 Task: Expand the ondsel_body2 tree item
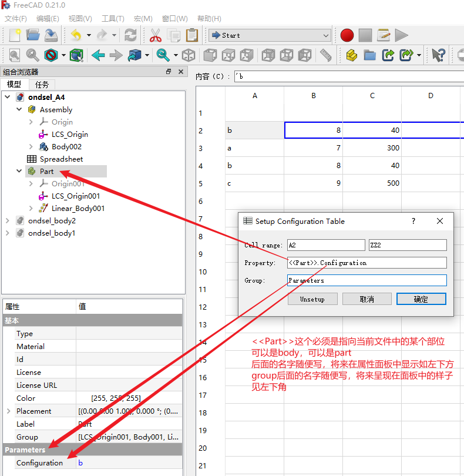pyautogui.click(x=8, y=221)
